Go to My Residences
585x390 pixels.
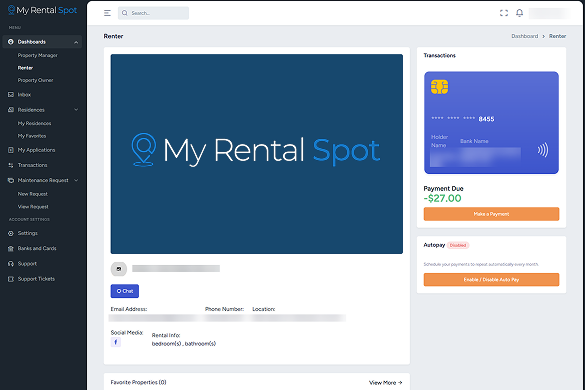(x=34, y=124)
